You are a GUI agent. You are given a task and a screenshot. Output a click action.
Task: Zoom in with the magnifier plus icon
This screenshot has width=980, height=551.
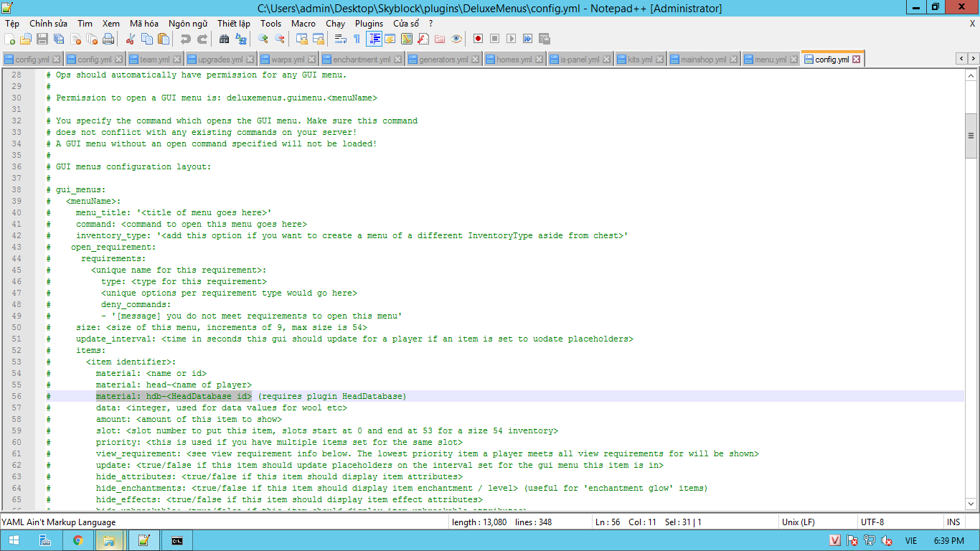[x=263, y=39]
